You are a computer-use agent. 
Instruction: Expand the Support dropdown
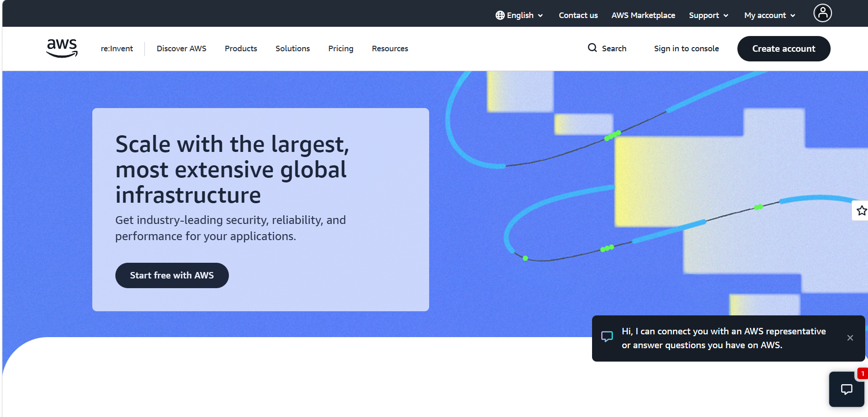click(x=708, y=15)
